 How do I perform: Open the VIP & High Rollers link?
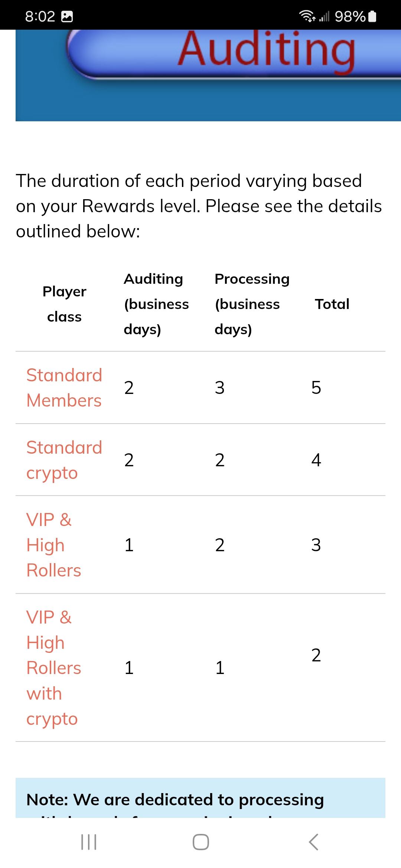pyautogui.click(x=53, y=545)
